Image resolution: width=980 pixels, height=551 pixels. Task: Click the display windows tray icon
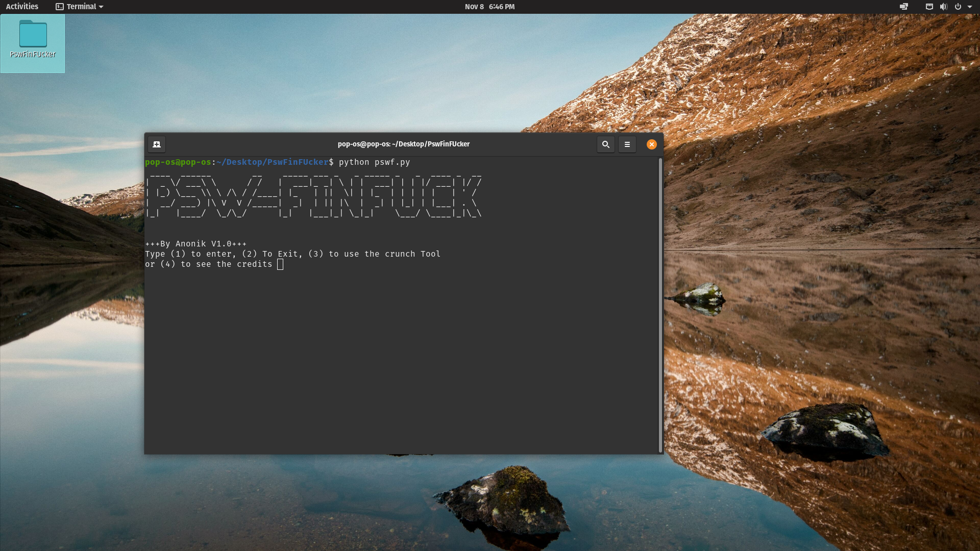[903, 7]
